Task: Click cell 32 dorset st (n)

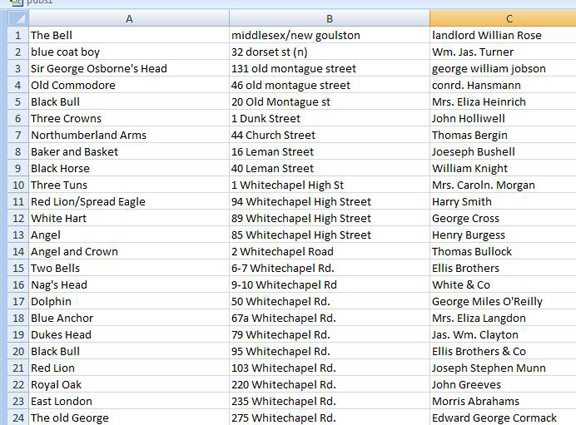Action: point(330,52)
